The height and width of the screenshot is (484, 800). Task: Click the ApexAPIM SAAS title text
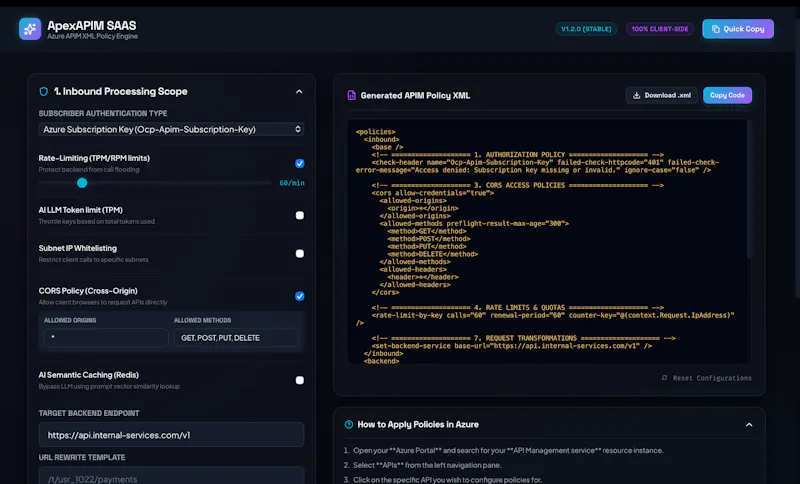coord(92,26)
